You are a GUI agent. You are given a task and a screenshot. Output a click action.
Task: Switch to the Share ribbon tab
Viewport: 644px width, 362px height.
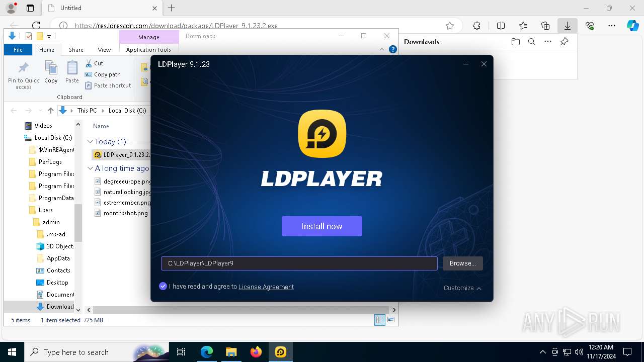click(x=76, y=50)
